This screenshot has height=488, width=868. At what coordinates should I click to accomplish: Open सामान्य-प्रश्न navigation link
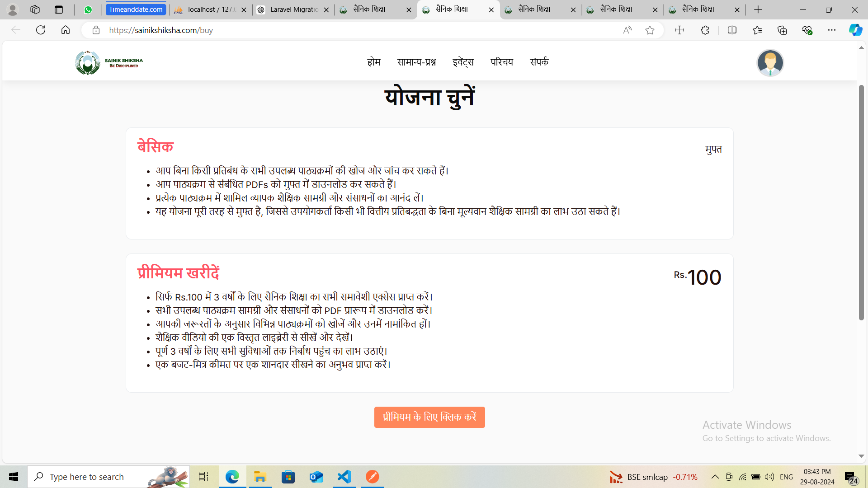click(x=416, y=62)
